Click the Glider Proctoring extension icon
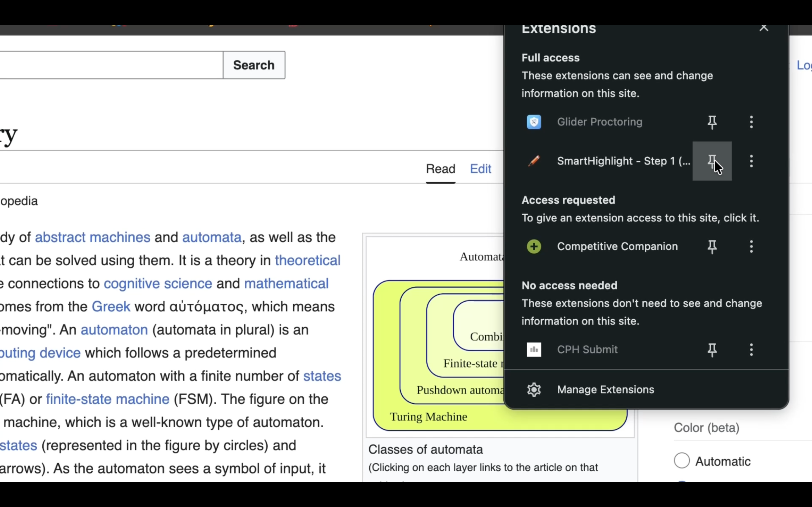The width and height of the screenshot is (812, 507). [x=534, y=122]
